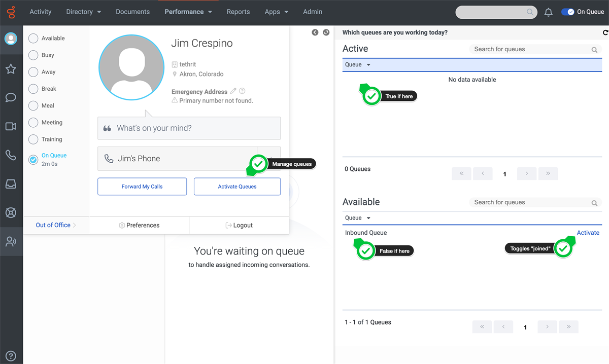The width and height of the screenshot is (609, 364).
Task: Open Queue column sort dropdown under Active
Action: 358,65
